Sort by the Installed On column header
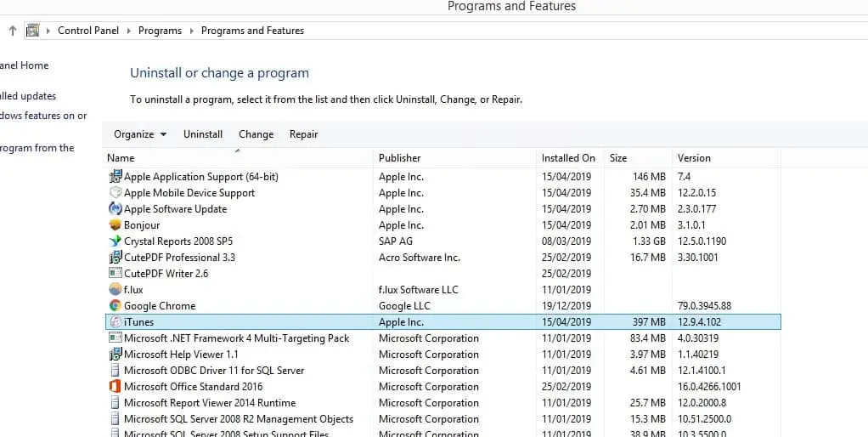This screenshot has height=437, width=868. point(570,158)
